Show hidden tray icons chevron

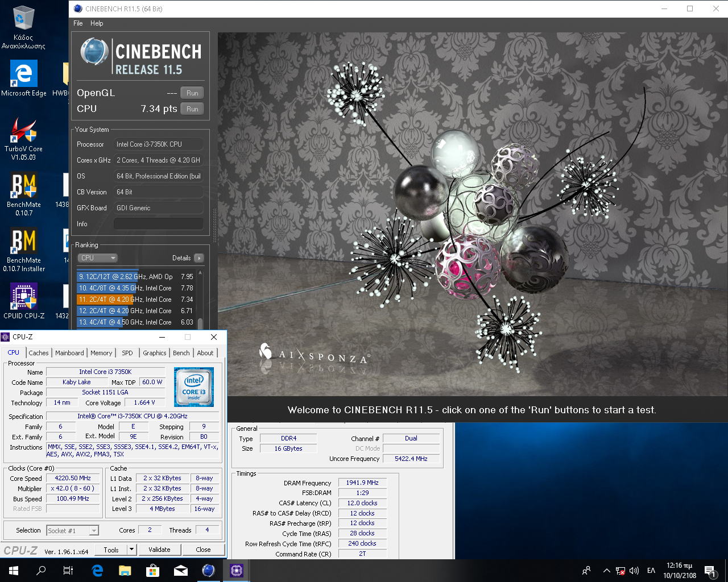click(606, 571)
